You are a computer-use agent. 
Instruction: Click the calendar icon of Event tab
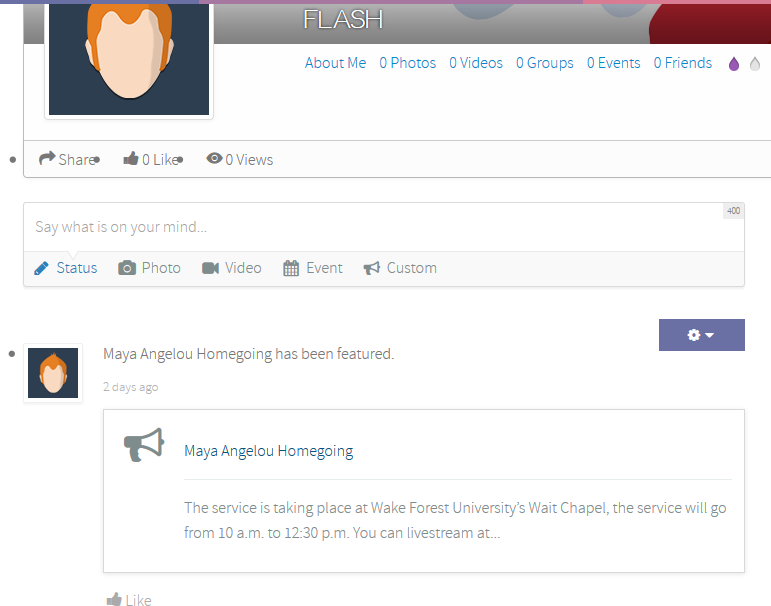291,268
